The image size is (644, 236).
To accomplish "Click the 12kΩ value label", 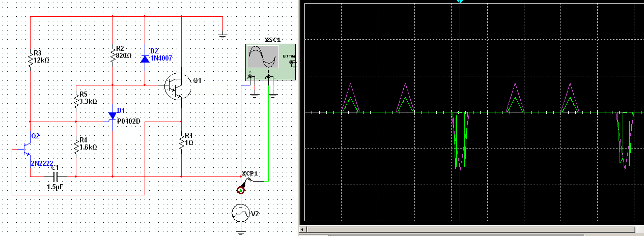I will (42, 60).
